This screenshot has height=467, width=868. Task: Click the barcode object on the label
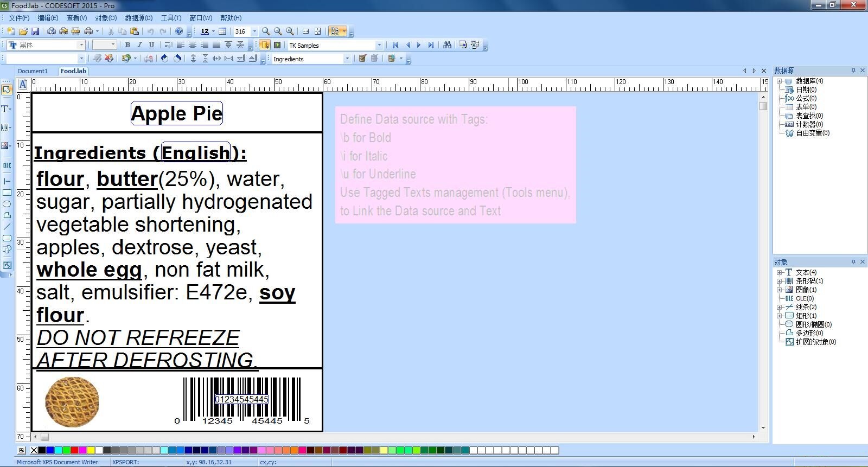pyautogui.click(x=242, y=401)
